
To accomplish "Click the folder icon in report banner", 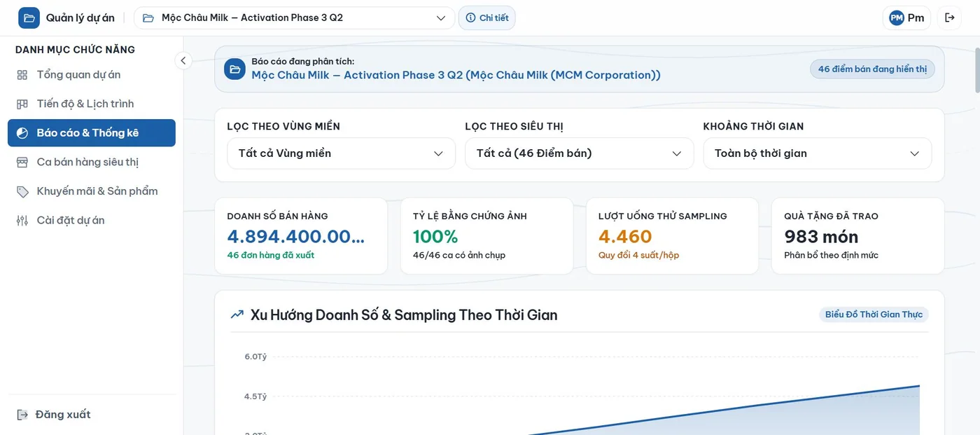I will 234,69.
